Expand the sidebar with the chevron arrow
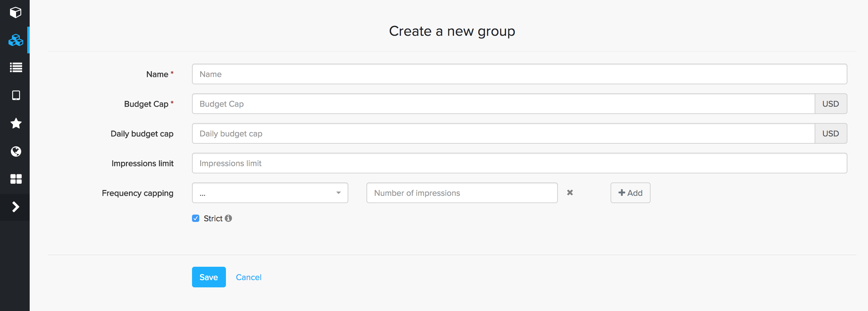This screenshot has height=311, width=868. [x=15, y=207]
